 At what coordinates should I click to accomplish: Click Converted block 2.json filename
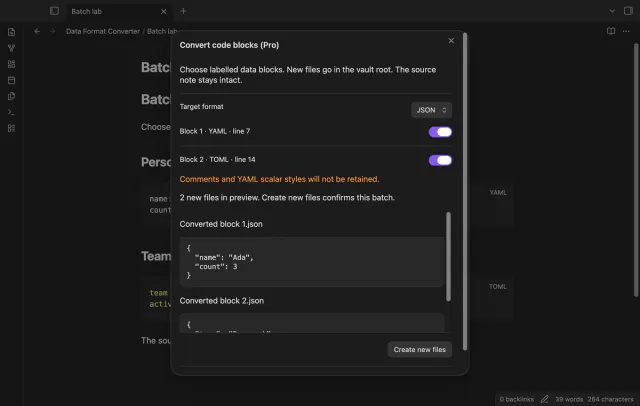coord(222,301)
